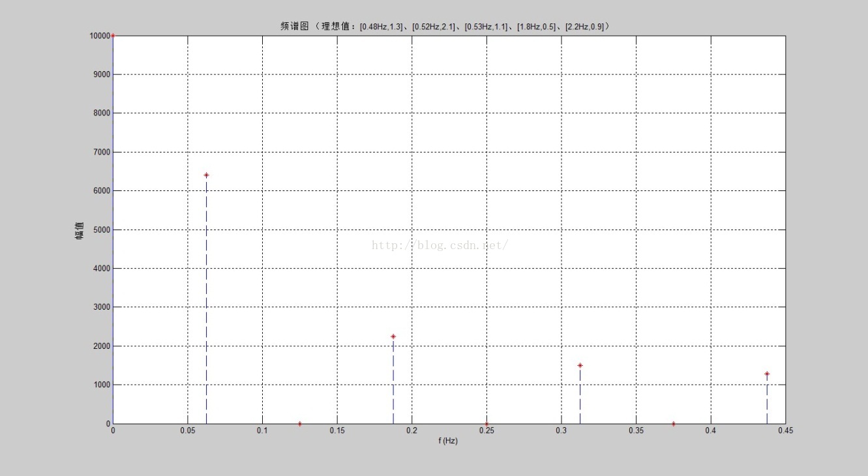Click the 0.25 x-axis tick label
The width and height of the screenshot is (868, 476).
486,431
